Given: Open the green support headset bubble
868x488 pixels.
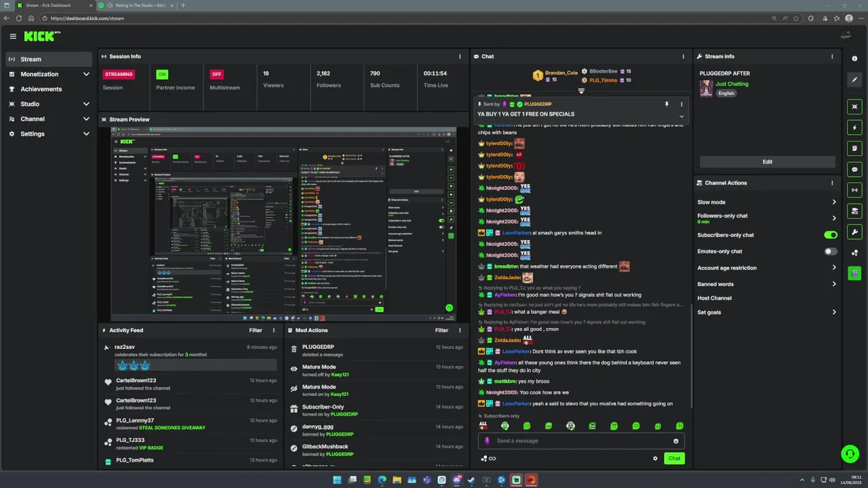Looking at the screenshot, I should [850, 453].
